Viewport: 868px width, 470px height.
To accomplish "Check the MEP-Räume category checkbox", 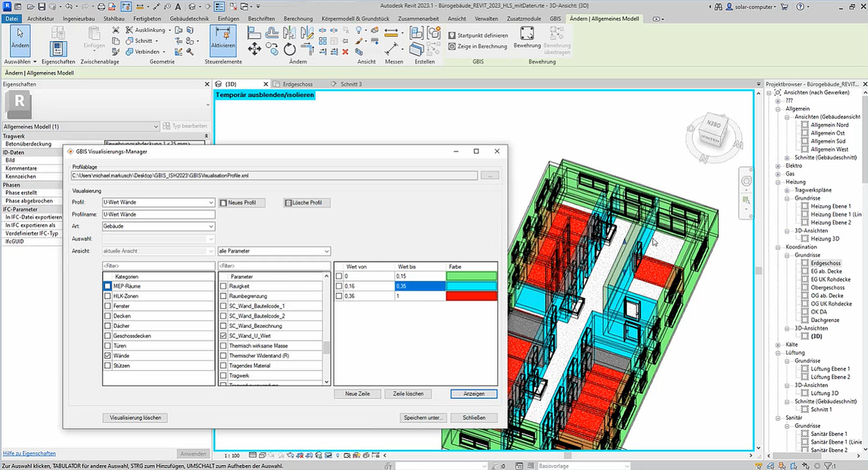I will pyautogui.click(x=107, y=286).
